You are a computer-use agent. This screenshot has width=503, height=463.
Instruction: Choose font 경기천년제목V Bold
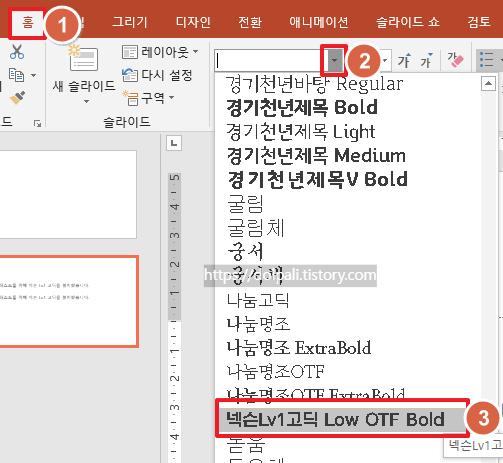point(317,179)
